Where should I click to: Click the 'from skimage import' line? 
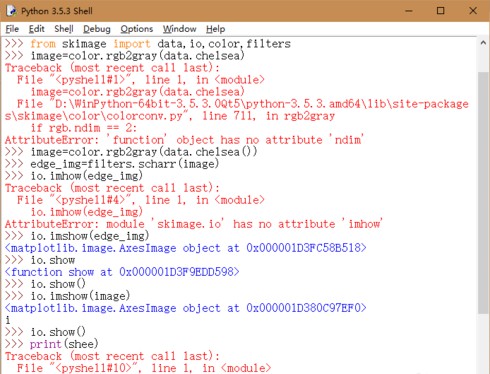(148, 44)
